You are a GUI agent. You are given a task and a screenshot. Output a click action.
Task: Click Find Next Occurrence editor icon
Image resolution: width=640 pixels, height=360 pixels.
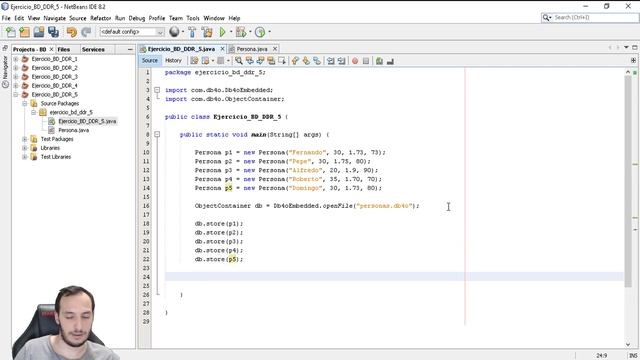pos(260,61)
